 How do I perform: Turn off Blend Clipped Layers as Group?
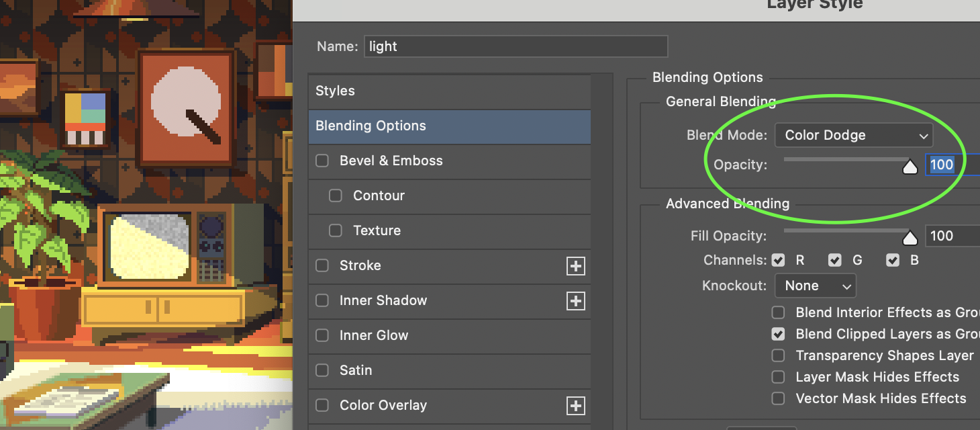pyautogui.click(x=779, y=334)
